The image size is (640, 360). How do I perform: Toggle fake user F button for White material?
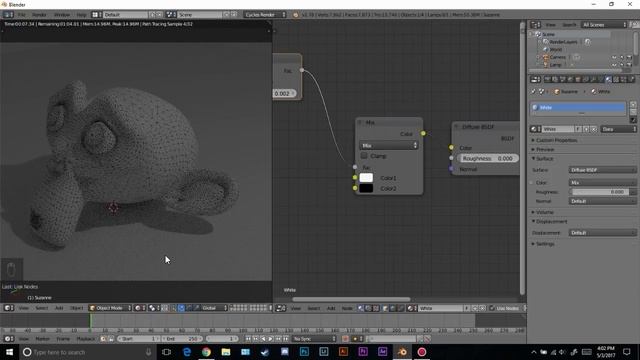click(578, 129)
